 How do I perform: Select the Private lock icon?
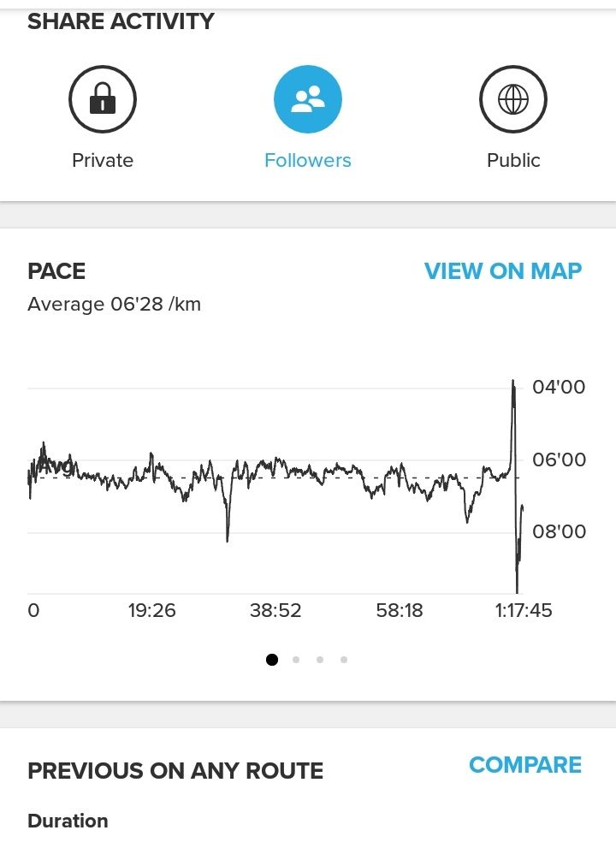(x=102, y=99)
